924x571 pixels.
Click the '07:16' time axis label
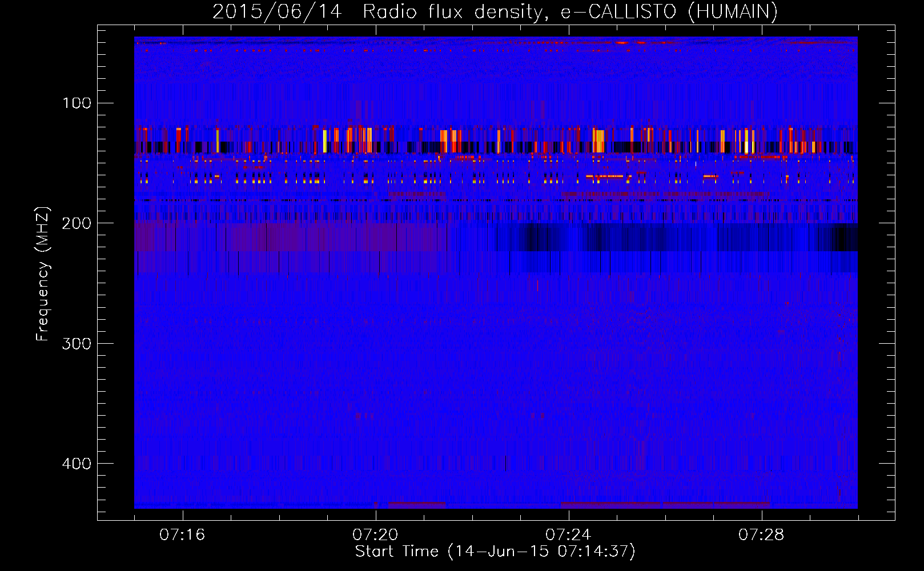tap(182, 535)
